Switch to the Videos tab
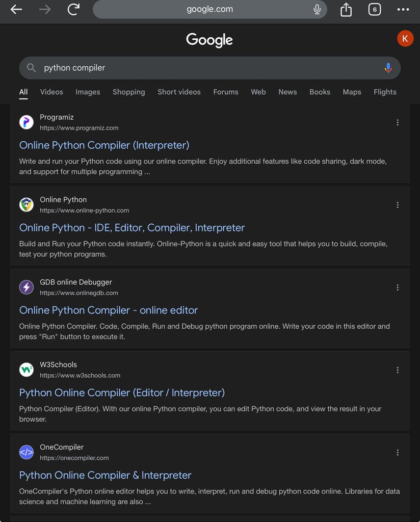The width and height of the screenshot is (420, 522). pos(51,92)
